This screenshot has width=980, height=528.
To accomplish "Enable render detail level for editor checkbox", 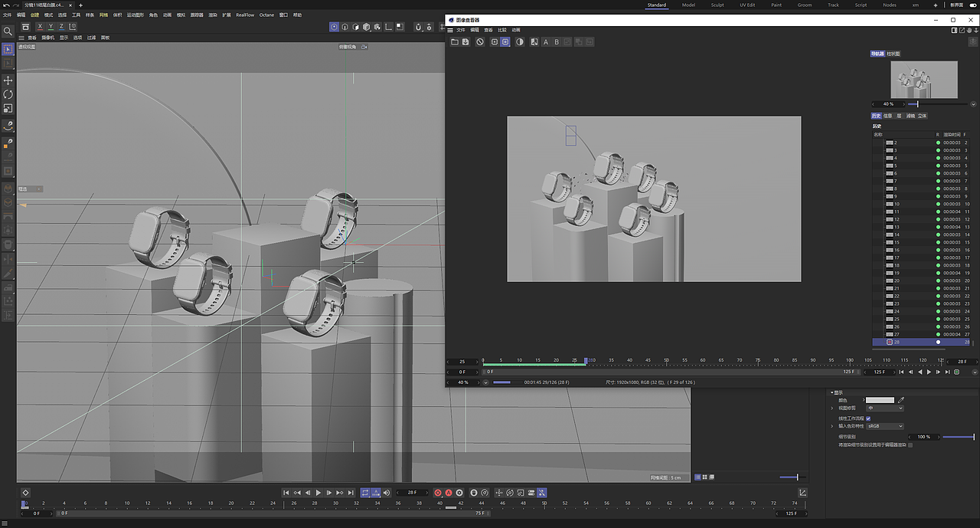I will point(910,444).
